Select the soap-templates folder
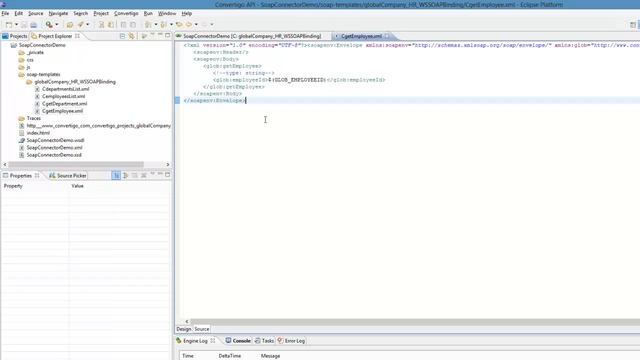 (x=43, y=75)
